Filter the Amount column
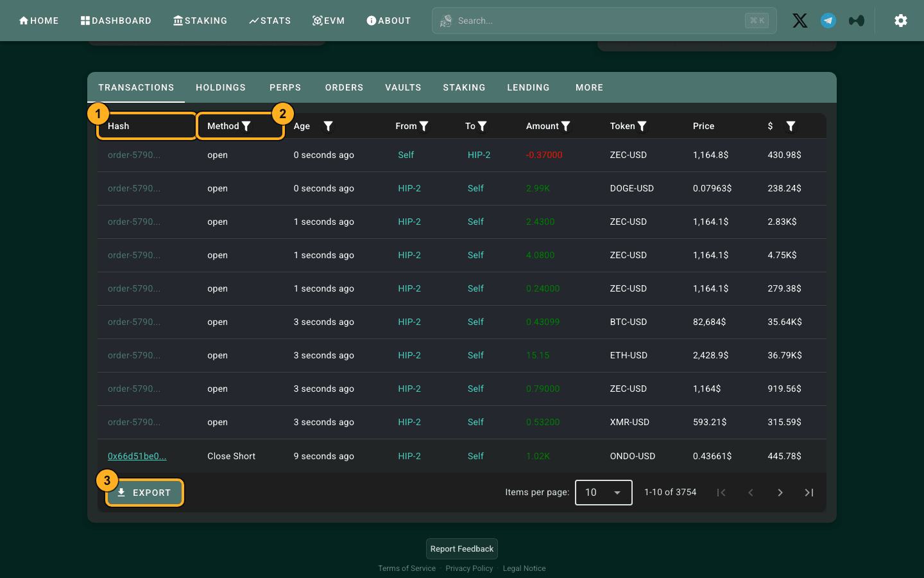This screenshot has height=578, width=924. [566, 126]
